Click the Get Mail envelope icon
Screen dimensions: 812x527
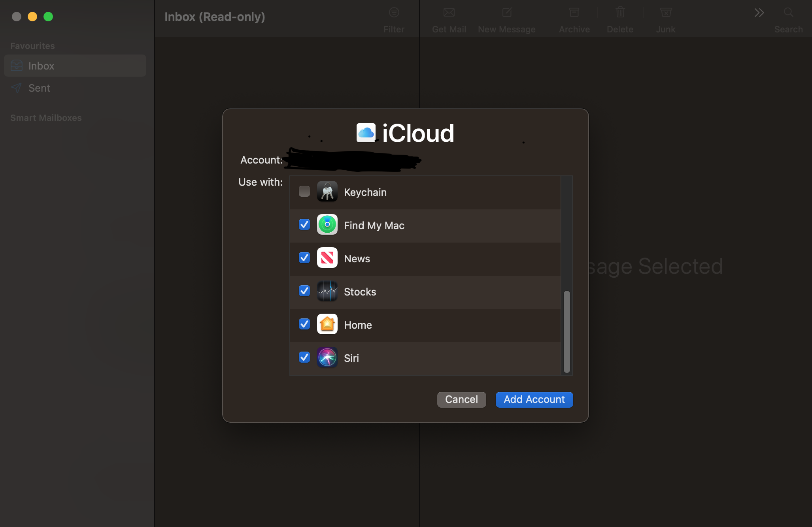point(449,13)
